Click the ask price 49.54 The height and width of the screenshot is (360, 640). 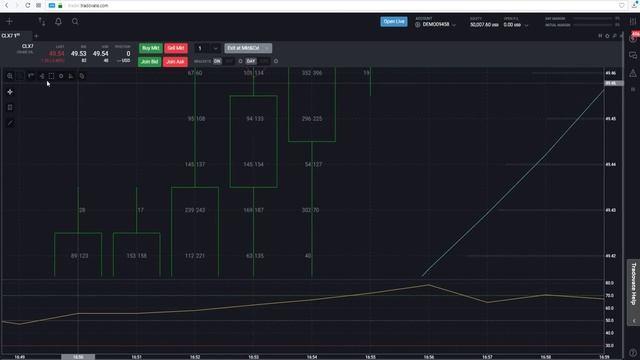click(100, 53)
